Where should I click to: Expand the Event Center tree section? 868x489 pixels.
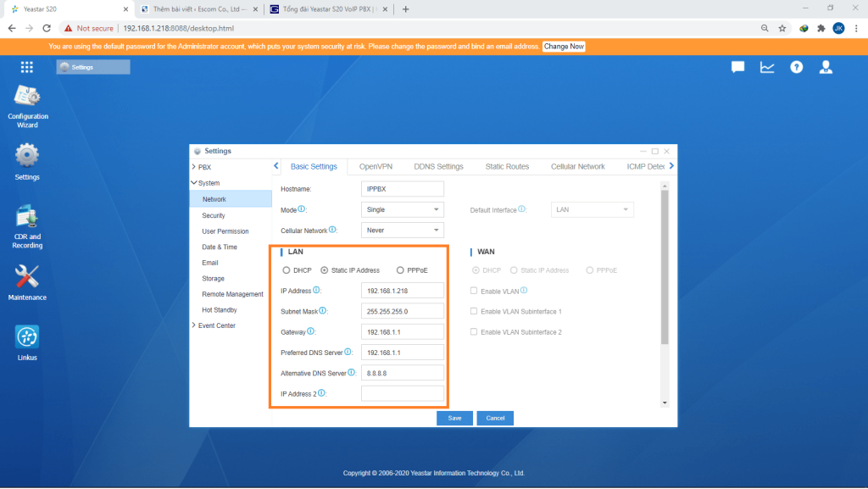(194, 325)
